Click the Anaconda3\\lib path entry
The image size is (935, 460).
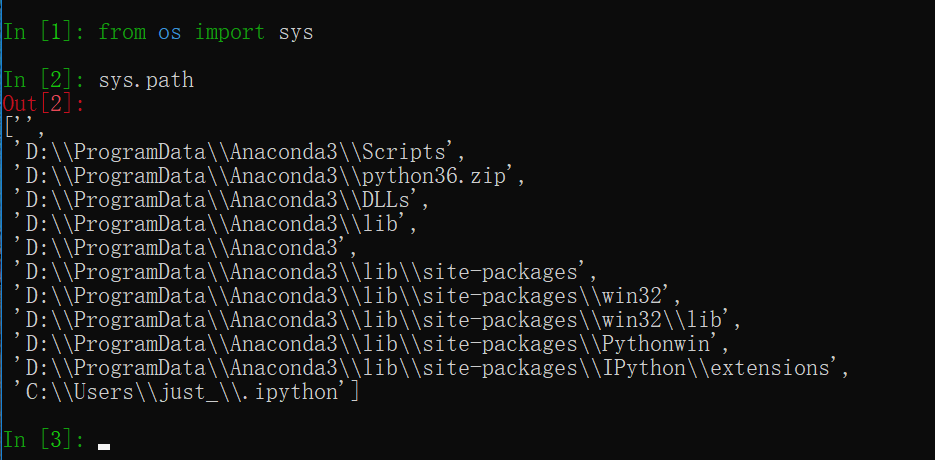pos(215,224)
